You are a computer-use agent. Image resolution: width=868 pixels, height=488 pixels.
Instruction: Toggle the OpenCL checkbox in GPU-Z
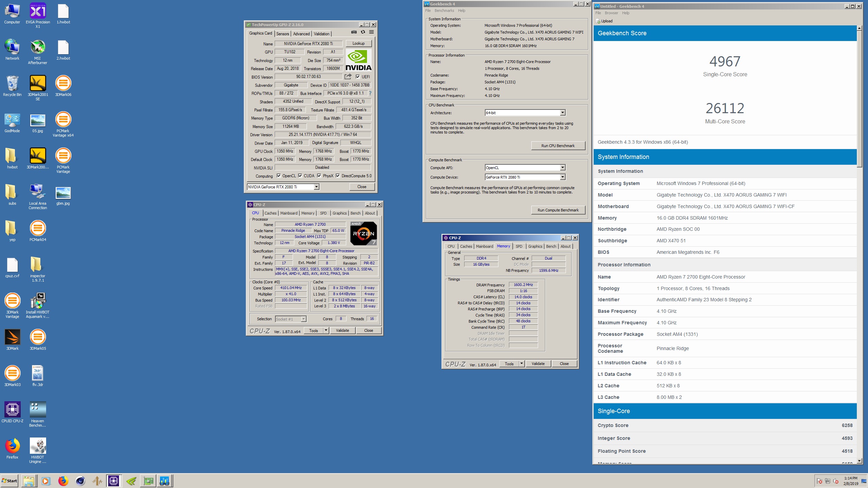pos(279,176)
